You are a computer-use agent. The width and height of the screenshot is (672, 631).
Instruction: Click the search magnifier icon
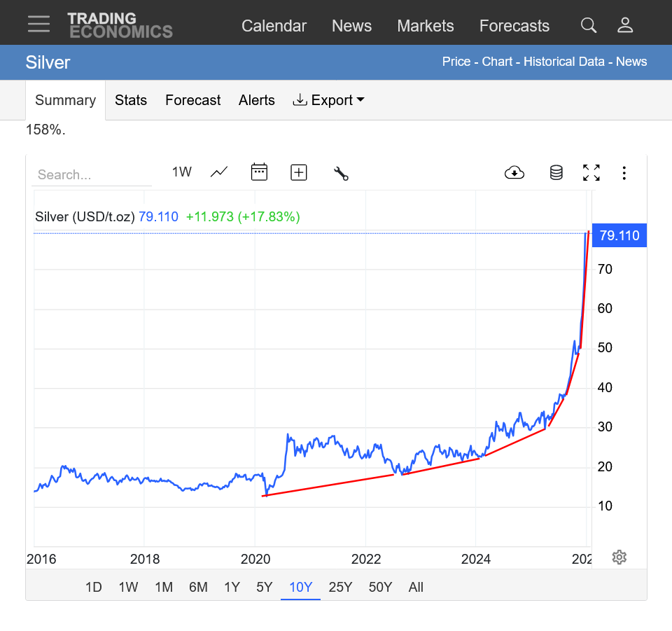coord(589,26)
